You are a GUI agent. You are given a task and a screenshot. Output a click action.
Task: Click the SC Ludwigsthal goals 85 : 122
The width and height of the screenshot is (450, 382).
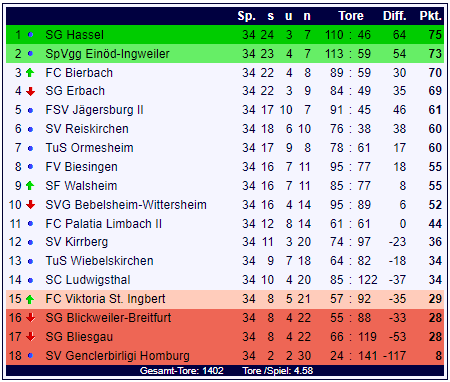[354, 280]
